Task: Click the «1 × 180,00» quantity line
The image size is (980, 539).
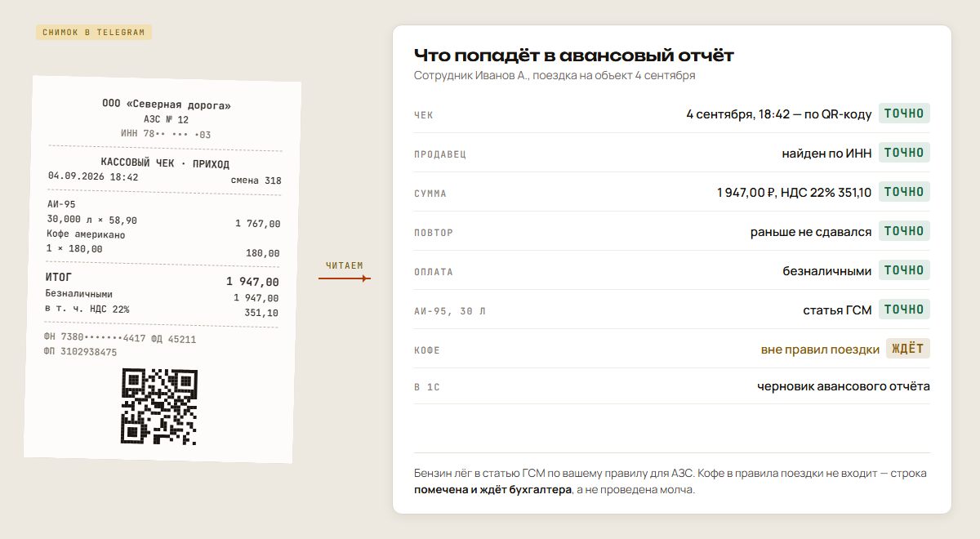Action: (74, 248)
